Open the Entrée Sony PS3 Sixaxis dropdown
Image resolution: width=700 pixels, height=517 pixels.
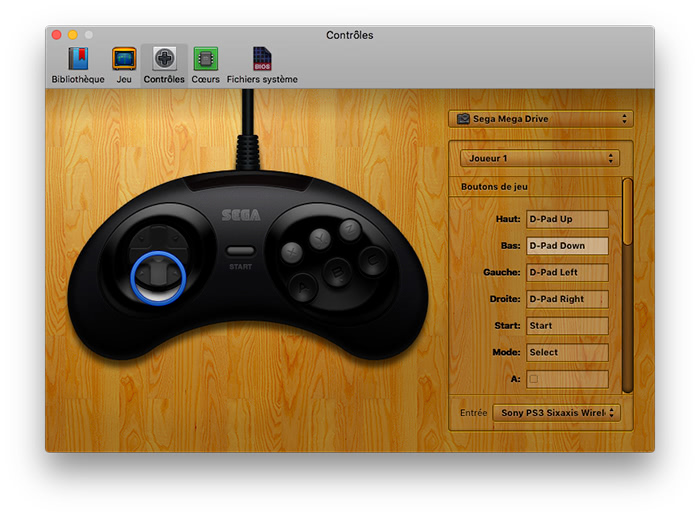pyautogui.click(x=556, y=413)
